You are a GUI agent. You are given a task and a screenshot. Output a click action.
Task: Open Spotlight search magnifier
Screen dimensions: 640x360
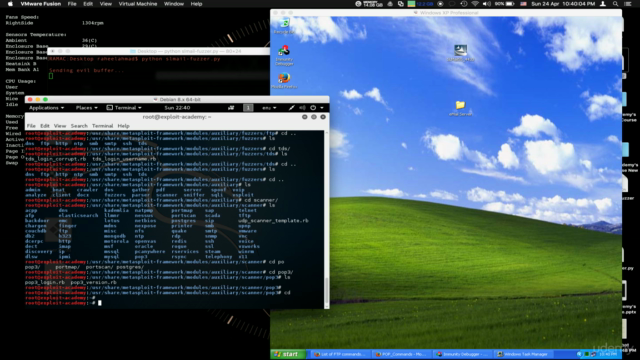pos(615,4)
